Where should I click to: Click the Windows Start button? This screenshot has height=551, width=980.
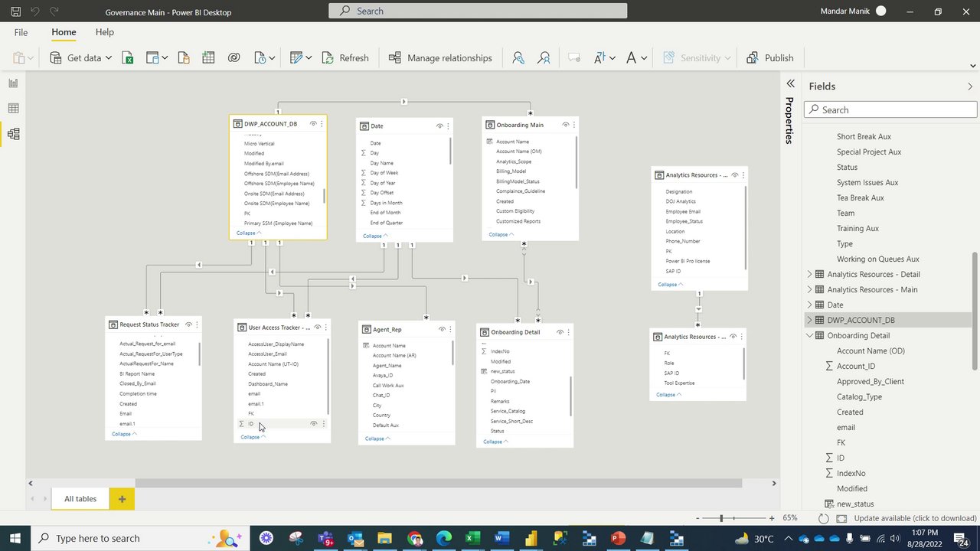point(15,539)
